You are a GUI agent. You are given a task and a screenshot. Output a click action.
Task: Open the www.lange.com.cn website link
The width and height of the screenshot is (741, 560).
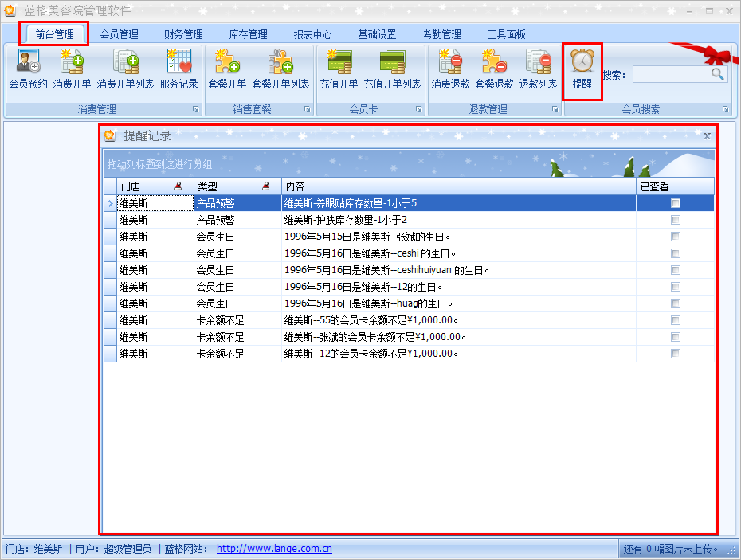click(x=274, y=549)
